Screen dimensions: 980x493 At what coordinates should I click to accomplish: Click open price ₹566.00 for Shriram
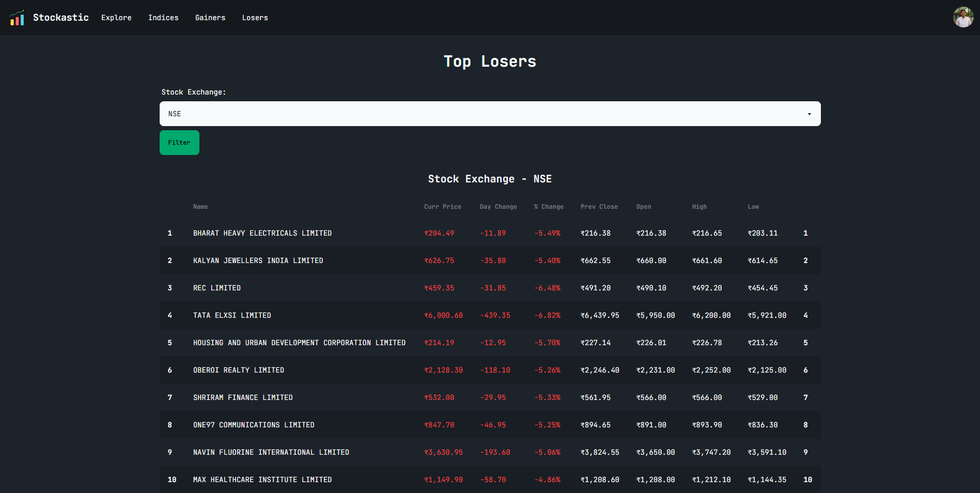(x=651, y=397)
